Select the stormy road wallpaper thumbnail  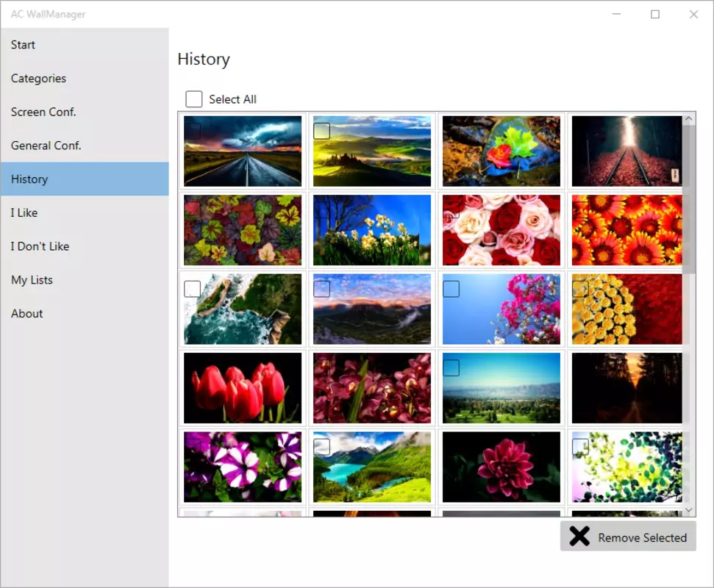click(x=243, y=151)
